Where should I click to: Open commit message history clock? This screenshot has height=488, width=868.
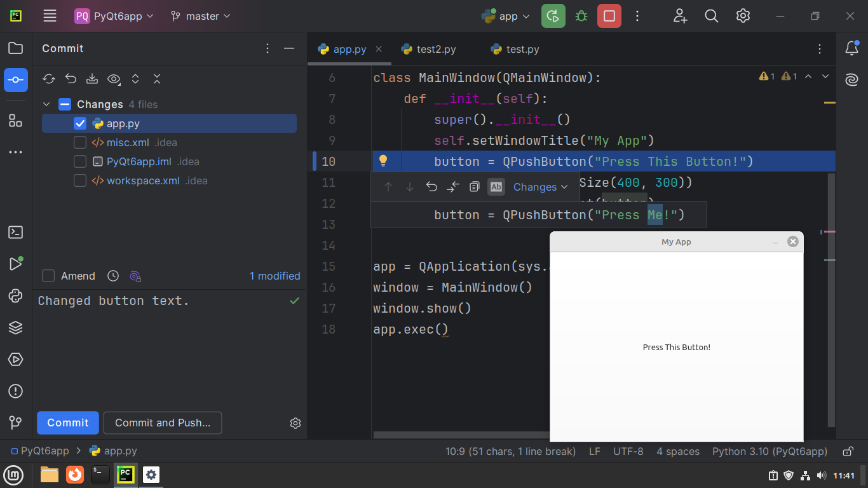113,276
